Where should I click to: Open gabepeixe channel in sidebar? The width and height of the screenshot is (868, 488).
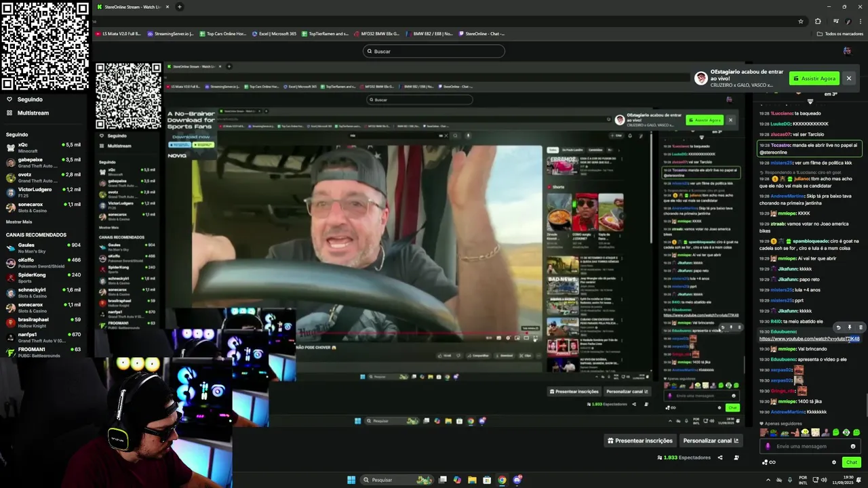point(43,162)
